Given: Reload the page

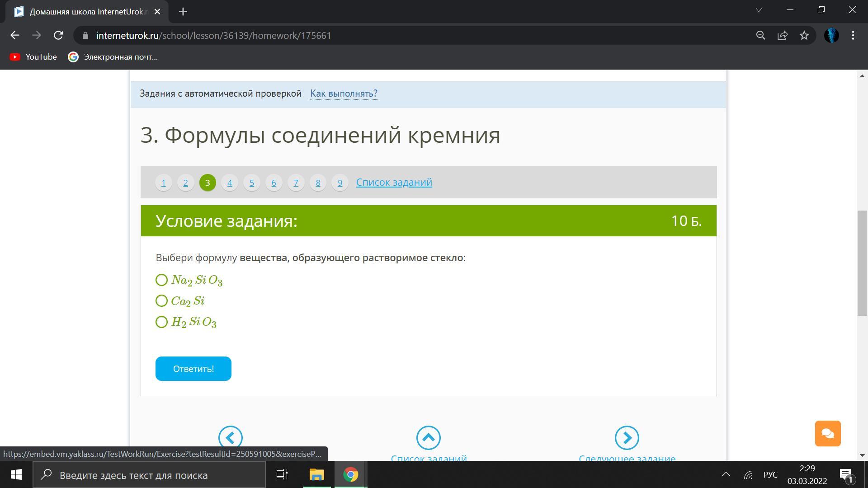Looking at the screenshot, I should pyautogui.click(x=58, y=35).
